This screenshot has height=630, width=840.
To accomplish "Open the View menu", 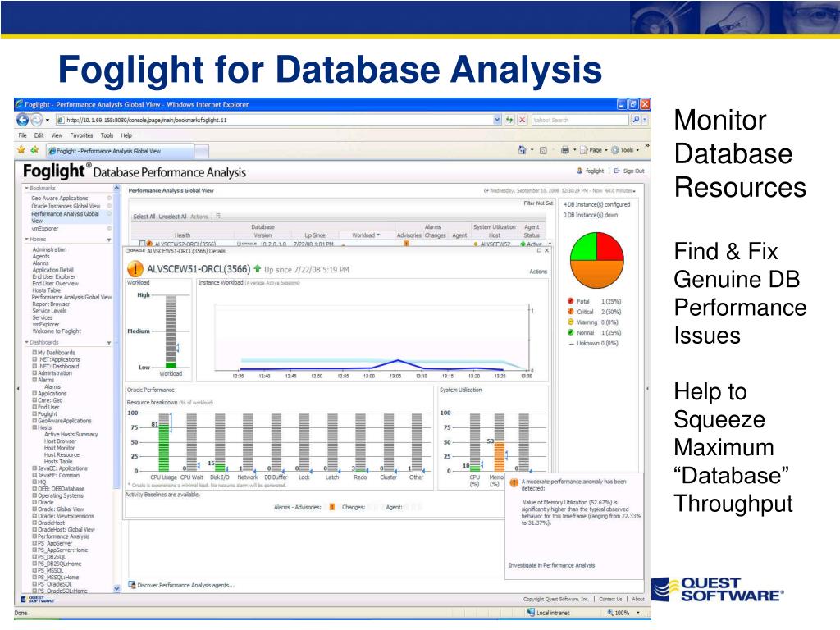I will (57, 135).
